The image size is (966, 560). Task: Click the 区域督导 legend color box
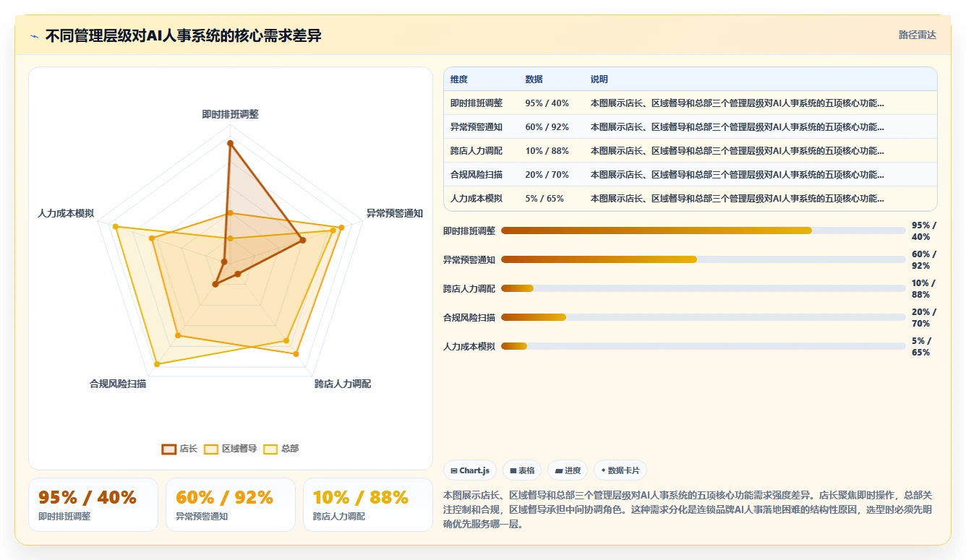click(211, 449)
